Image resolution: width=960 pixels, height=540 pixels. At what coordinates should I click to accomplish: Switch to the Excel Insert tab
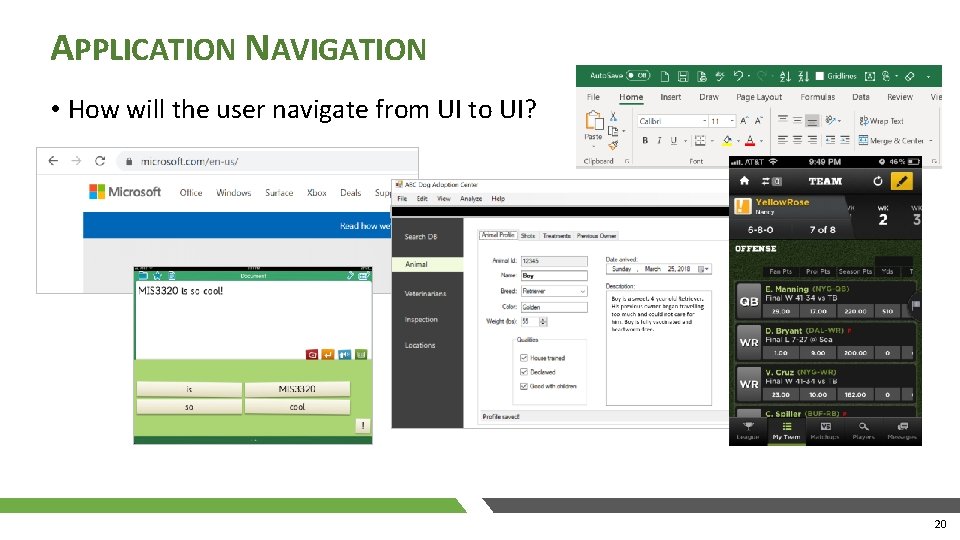(670, 97)
